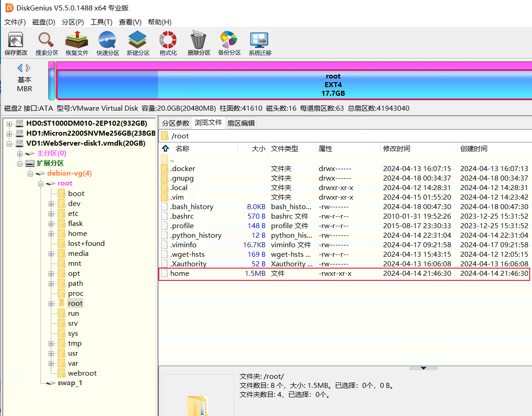Select the .Xauthority file
This screenshot has height=416, width=532.
188,264
